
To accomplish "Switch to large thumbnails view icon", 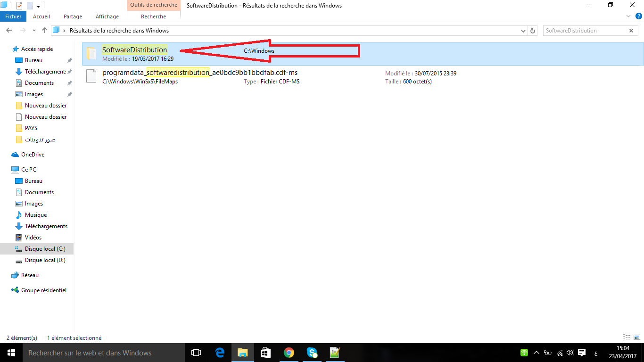I will click(637, 337).
